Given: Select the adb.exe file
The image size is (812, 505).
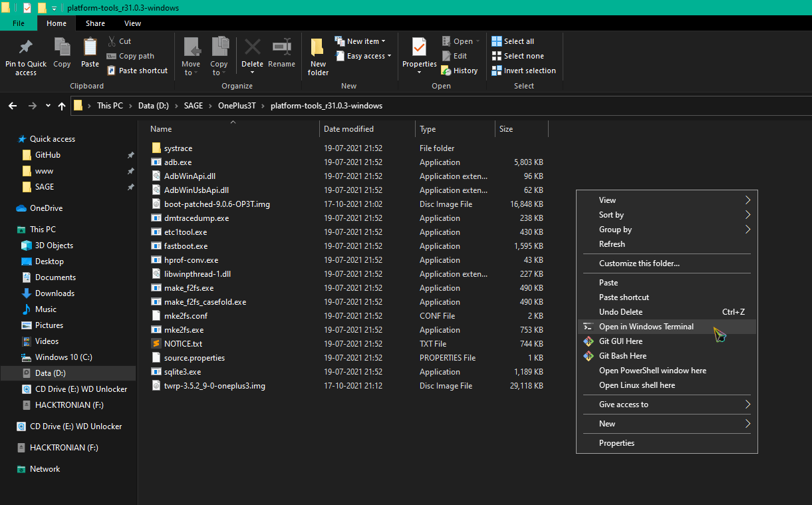Looking at the screenshot, I should click(x=178, y=162).
